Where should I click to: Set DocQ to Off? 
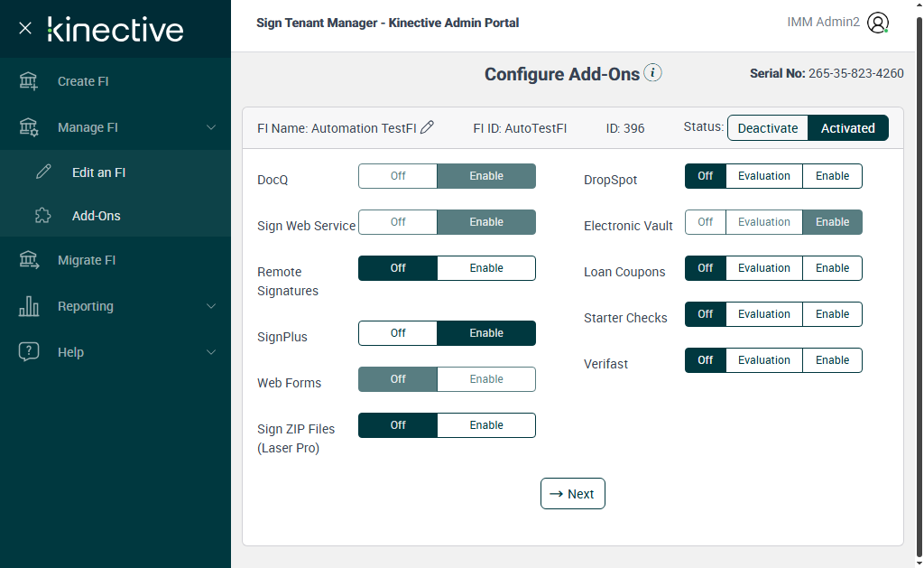point(398,176)
